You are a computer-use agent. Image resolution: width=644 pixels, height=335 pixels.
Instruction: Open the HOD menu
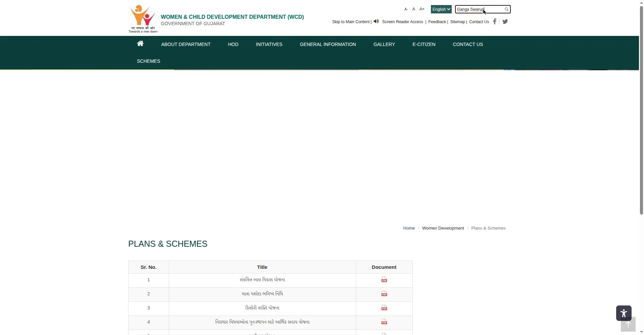pyautogui.click(x=233, y=44)
